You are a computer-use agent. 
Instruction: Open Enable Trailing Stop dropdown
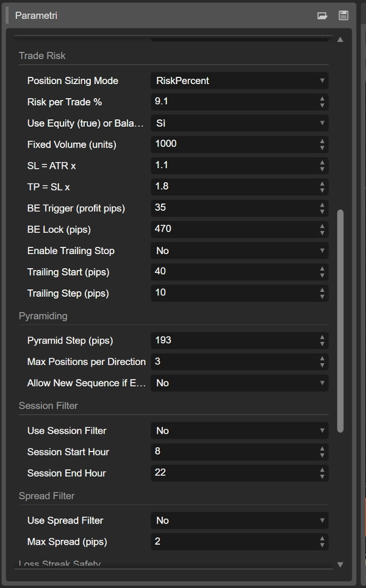tap(239, 250)
